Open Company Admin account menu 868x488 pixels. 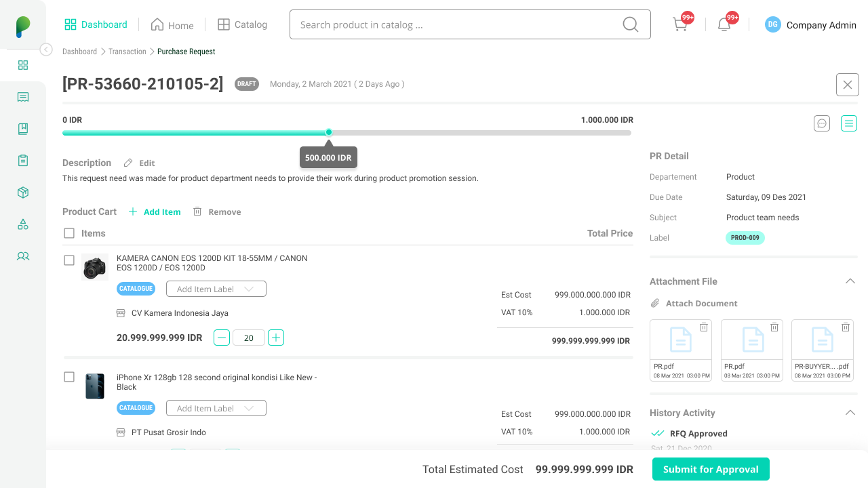point(811,24)
